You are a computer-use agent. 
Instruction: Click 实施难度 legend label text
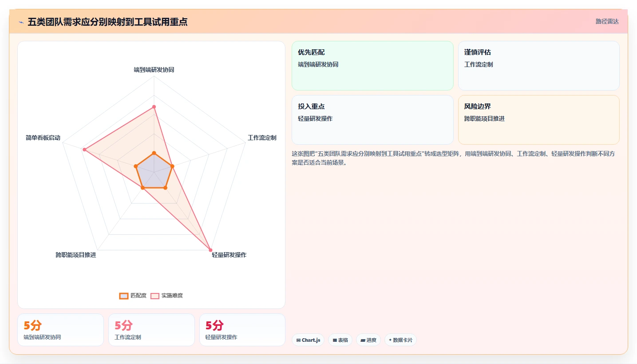[172, 296]
